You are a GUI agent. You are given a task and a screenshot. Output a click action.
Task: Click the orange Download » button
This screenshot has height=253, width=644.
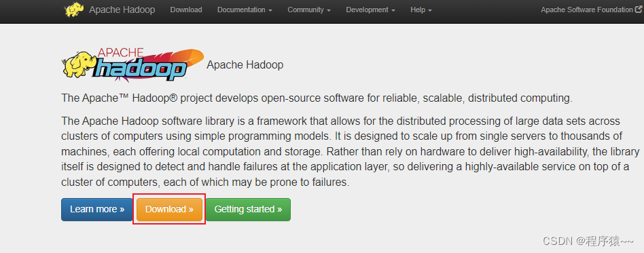click(x=169, y=210)
